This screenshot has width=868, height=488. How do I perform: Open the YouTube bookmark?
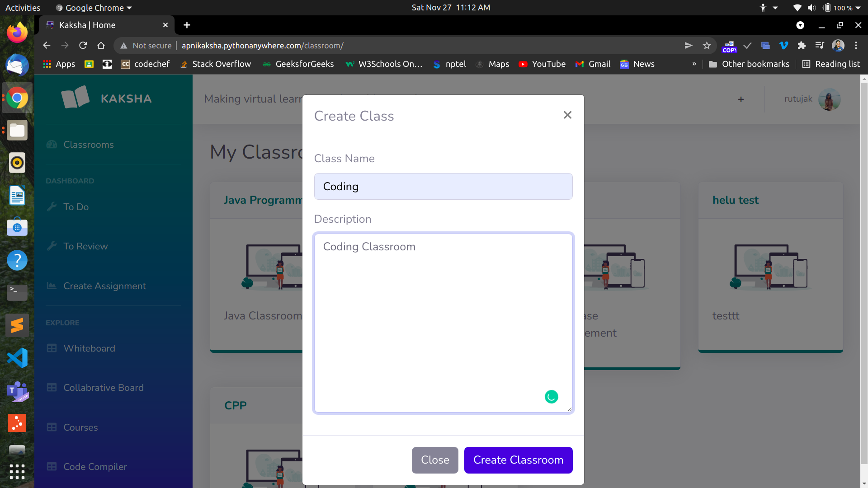542,64
